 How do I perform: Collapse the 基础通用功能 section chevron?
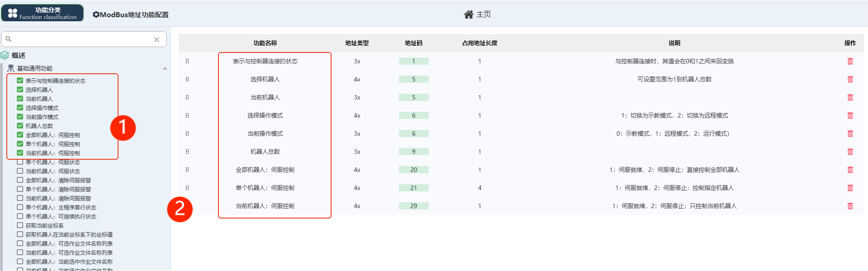pos(165,69)
